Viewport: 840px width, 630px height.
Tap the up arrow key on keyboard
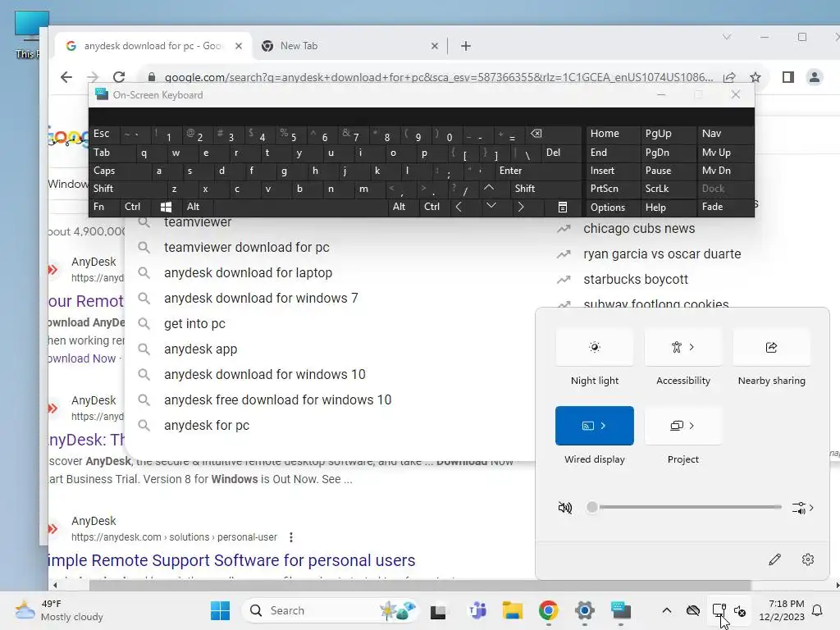[489, 188]
